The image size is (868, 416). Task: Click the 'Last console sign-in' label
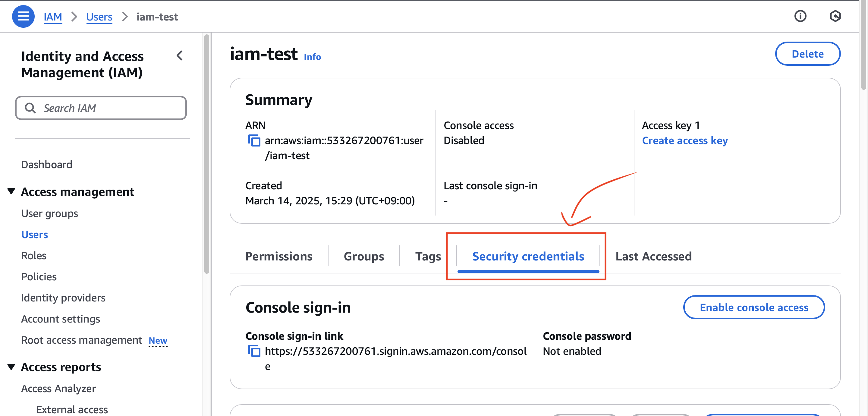tap(490, 185)
